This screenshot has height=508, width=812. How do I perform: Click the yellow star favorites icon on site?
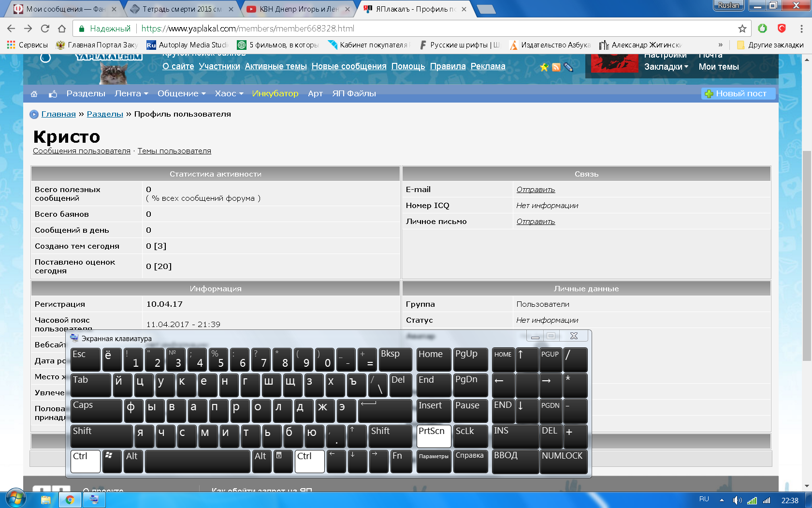[544, 67]
